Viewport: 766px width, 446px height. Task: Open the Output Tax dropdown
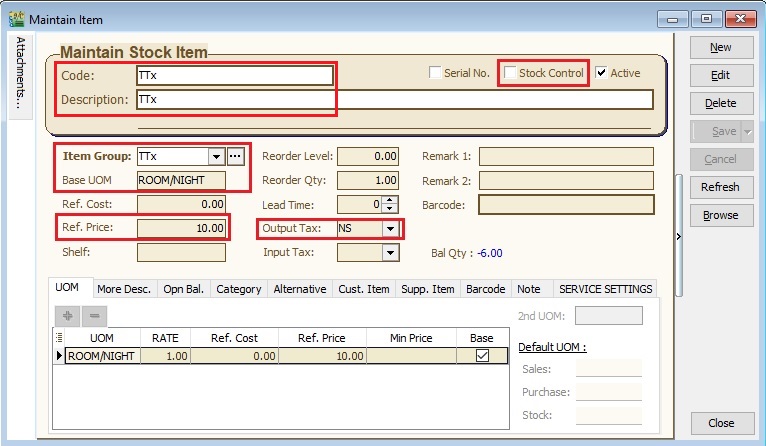[390, 229]
